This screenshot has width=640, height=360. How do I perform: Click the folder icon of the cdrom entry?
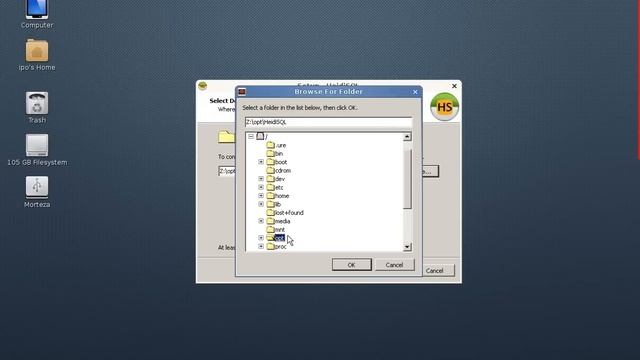[270, 170]
